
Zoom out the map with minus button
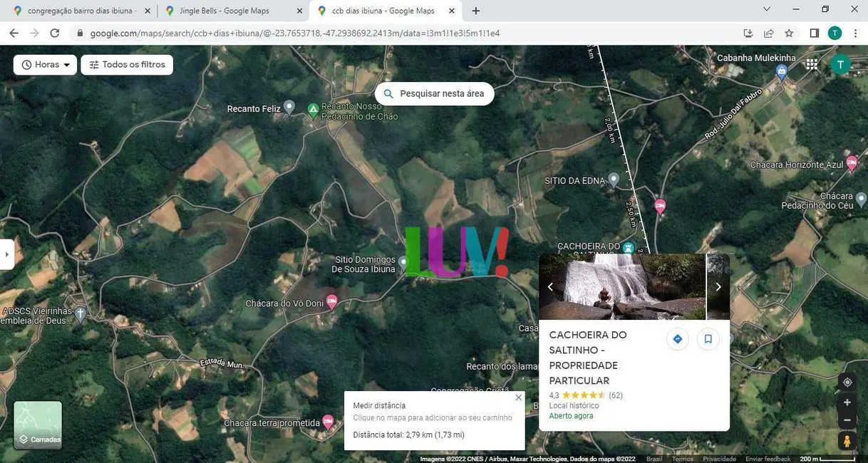[847, 420]
